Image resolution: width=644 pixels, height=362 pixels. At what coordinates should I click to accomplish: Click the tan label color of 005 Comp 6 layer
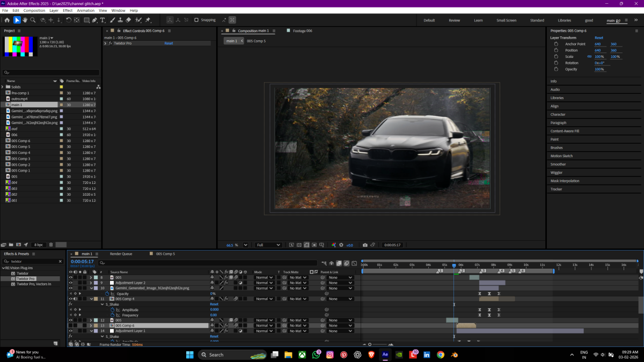click(96, 326)
